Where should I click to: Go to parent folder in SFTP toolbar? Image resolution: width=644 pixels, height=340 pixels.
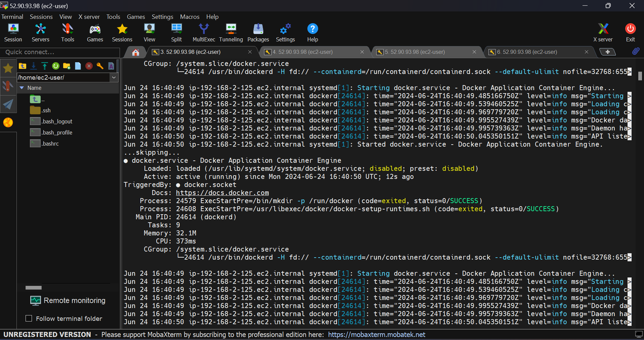[23, 66]
